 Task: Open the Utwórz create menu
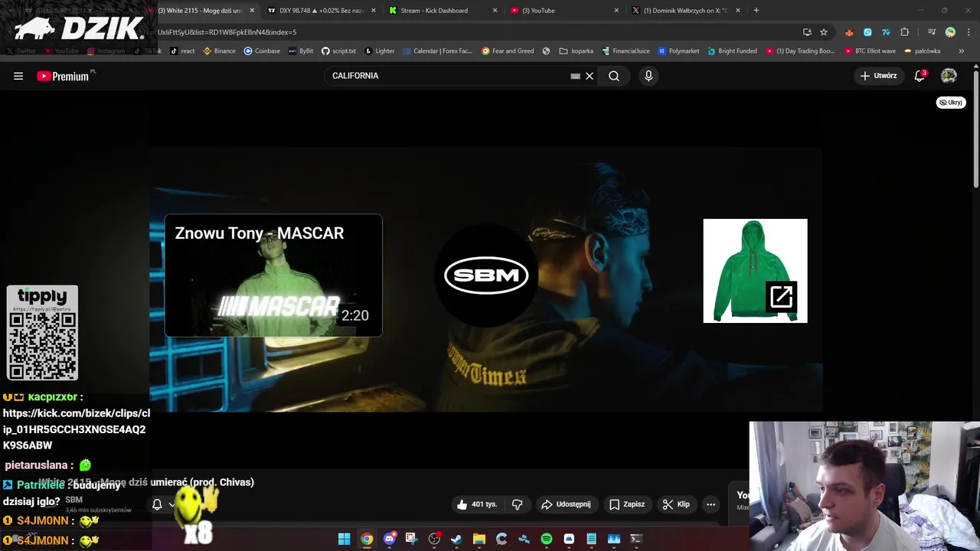click(x=878, y=76)
